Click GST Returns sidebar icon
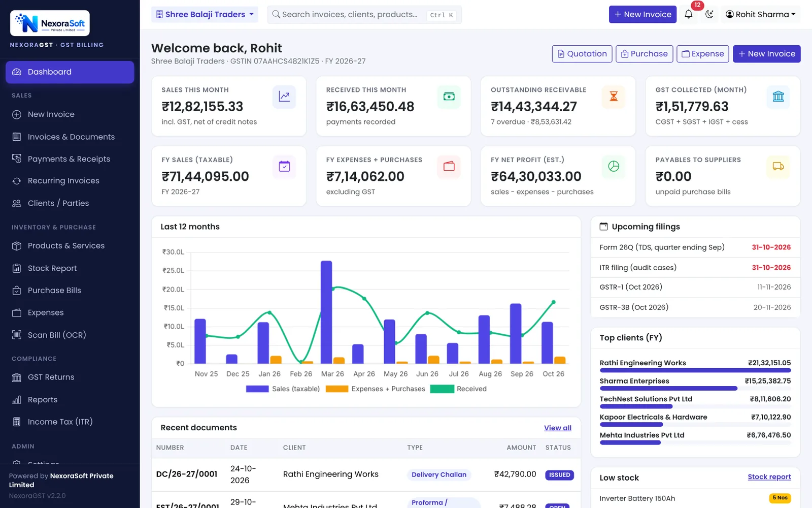This screenshot has width=812, height=508. (x=17, y=377)
